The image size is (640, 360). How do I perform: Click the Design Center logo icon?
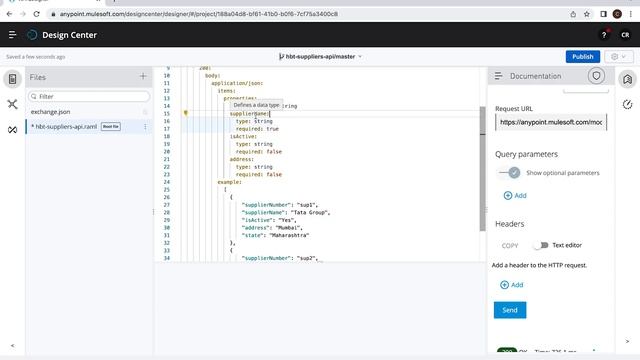tap(32, 35)
